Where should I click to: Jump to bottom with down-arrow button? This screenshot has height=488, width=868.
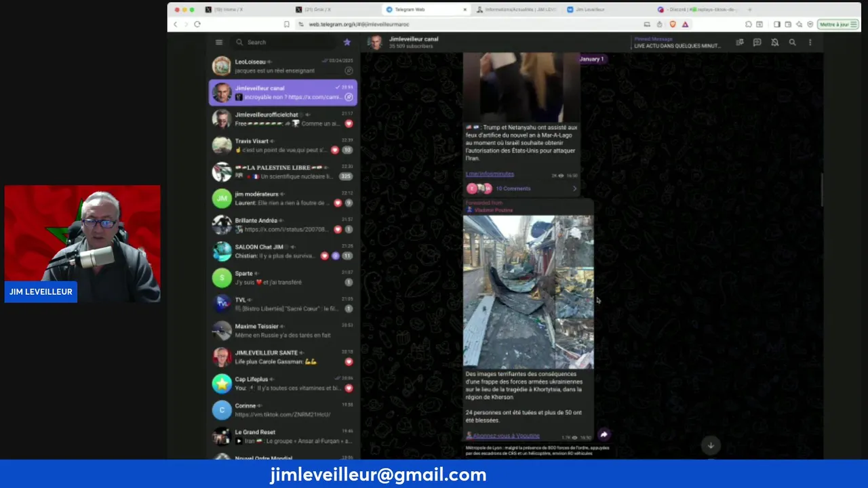[x=711, y=445]
